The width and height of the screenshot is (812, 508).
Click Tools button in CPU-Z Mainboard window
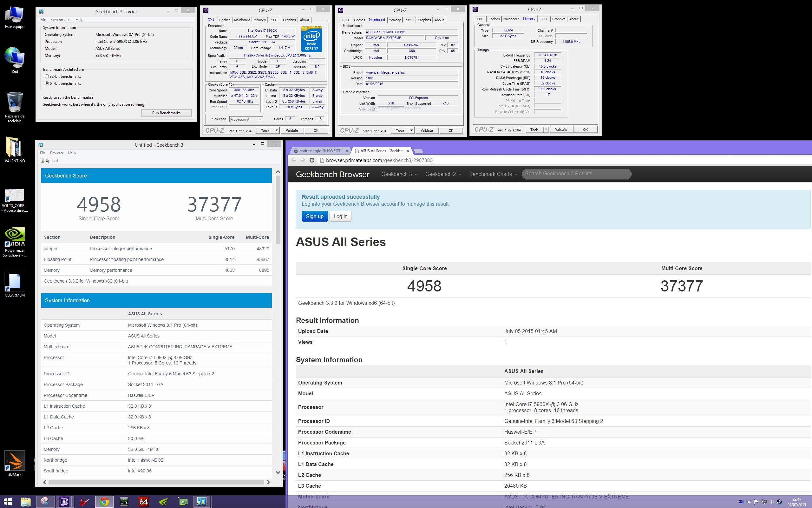(400, 130)
